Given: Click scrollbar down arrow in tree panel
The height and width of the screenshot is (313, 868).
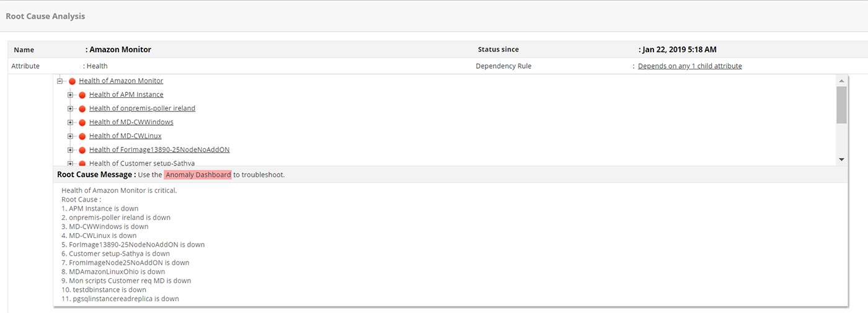Looking at the screenshot, I should coord(841,159).
